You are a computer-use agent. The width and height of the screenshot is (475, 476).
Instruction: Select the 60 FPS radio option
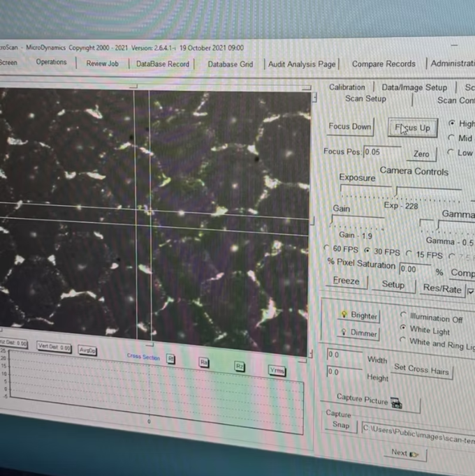[x=328, y=248]
